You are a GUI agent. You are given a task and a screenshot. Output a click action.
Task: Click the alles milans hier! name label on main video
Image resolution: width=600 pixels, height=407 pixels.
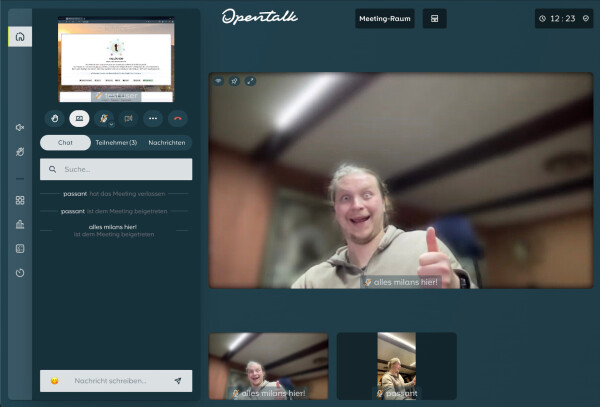(401, 282)
